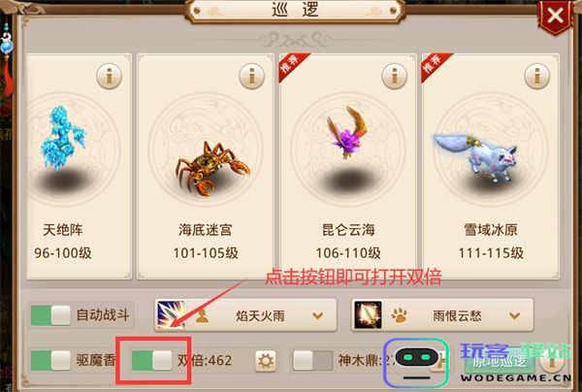The image size is (582, 392).
Task: Select the 雪域冰原 111-115级 patrol map
Action: click(491, 166)
